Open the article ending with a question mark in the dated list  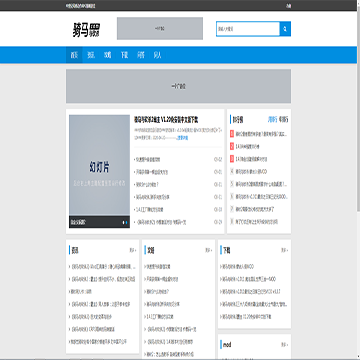147,184
